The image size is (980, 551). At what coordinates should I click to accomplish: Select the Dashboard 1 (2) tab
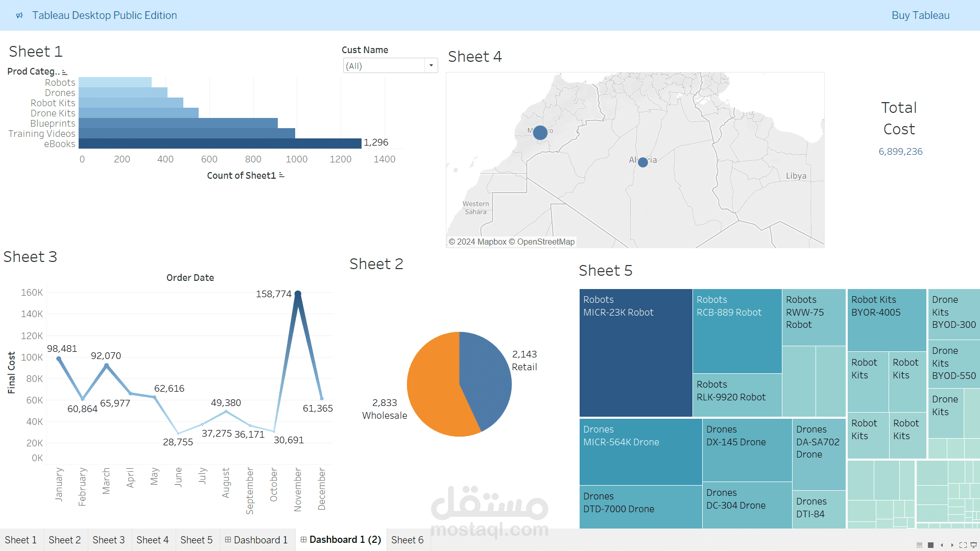341,540
